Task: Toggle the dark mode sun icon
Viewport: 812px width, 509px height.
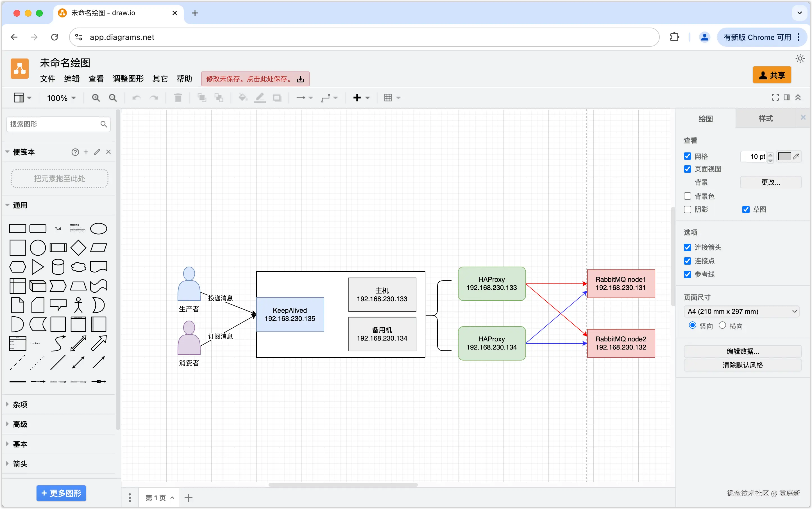Action: (x=800, y=58)
